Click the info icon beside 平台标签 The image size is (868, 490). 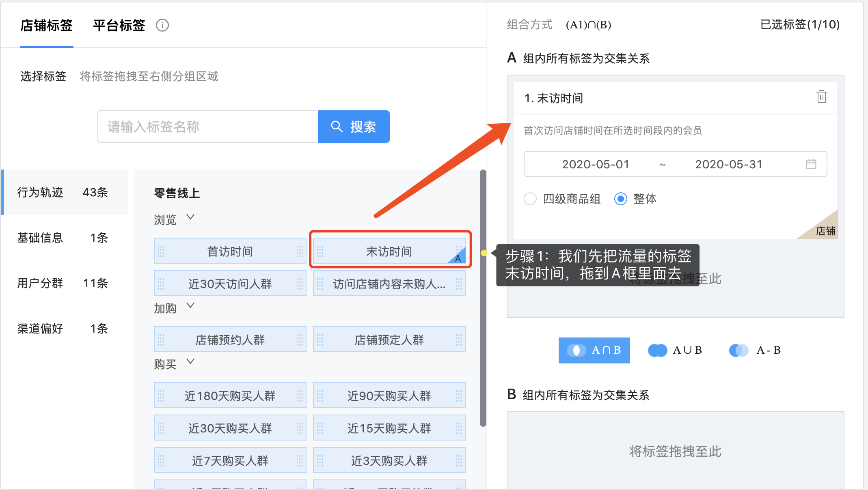point(162,25)
